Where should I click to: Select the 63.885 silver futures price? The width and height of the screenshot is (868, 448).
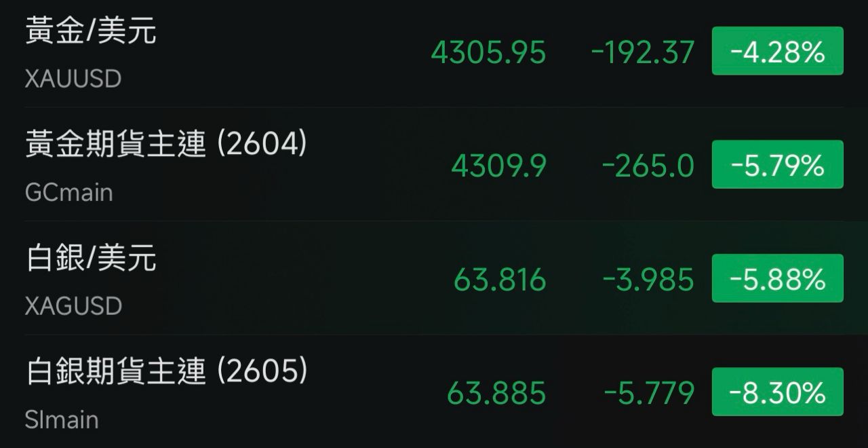point(496,393)
